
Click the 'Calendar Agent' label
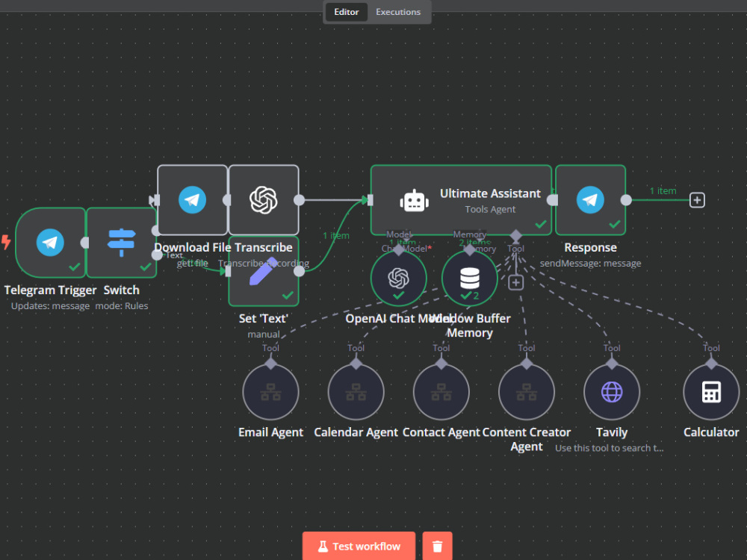(356, 432)
